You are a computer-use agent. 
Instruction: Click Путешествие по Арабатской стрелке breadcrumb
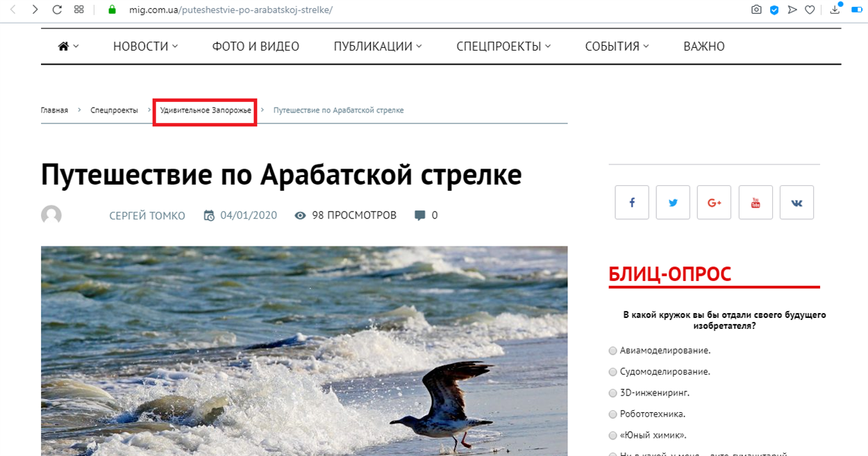[338, 110]
